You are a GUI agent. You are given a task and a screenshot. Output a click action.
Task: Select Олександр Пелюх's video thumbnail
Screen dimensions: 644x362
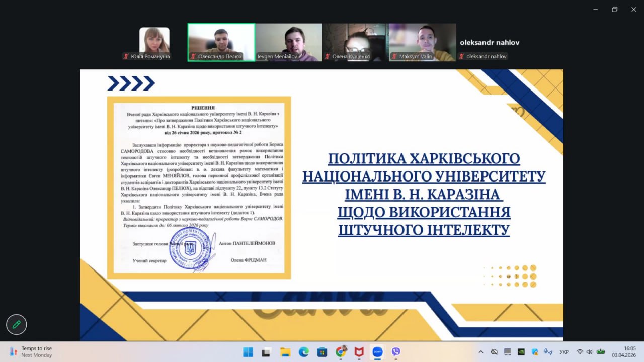click(221, 42)
